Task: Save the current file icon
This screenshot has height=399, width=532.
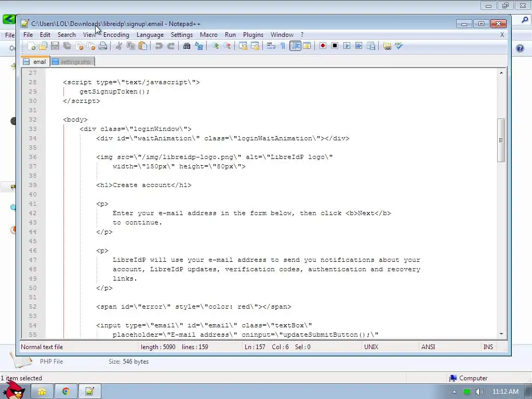Action: [x=55, y=46]
